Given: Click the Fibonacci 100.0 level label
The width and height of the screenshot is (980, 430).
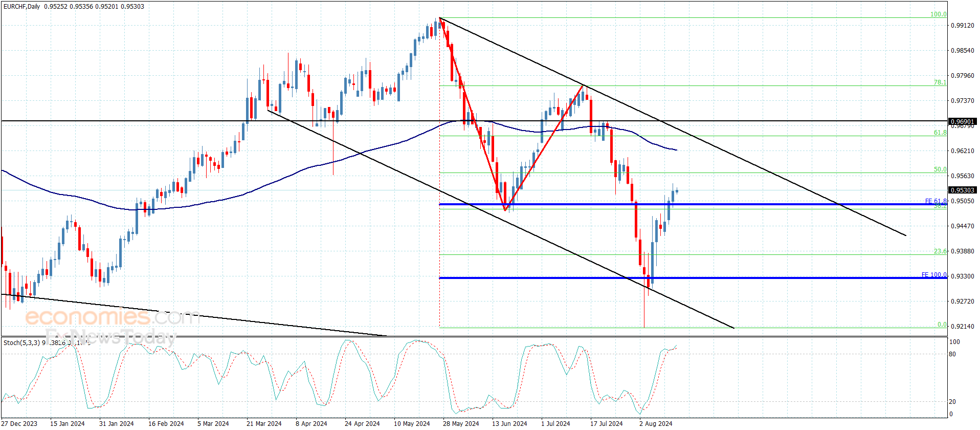Looking at the screenshot, I should tap(938, 14).
